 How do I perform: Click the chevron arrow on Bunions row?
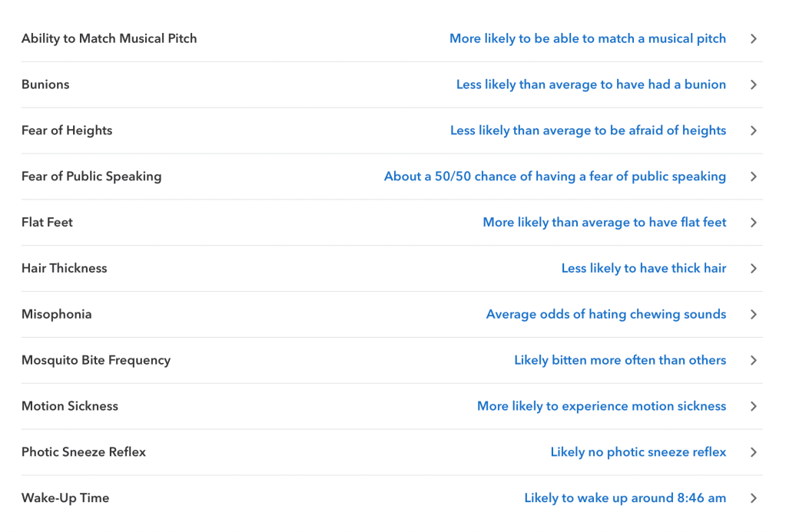click(x=754, y=84)
